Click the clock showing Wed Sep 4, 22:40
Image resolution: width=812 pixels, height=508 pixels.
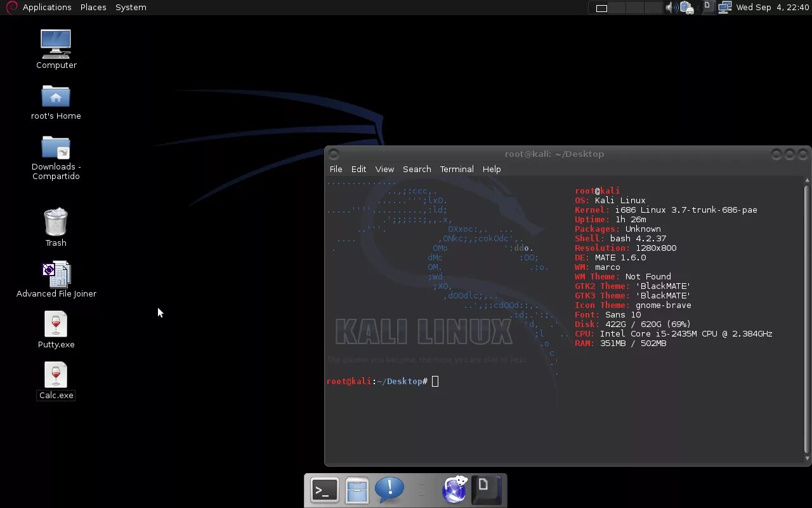coord(773,7)
